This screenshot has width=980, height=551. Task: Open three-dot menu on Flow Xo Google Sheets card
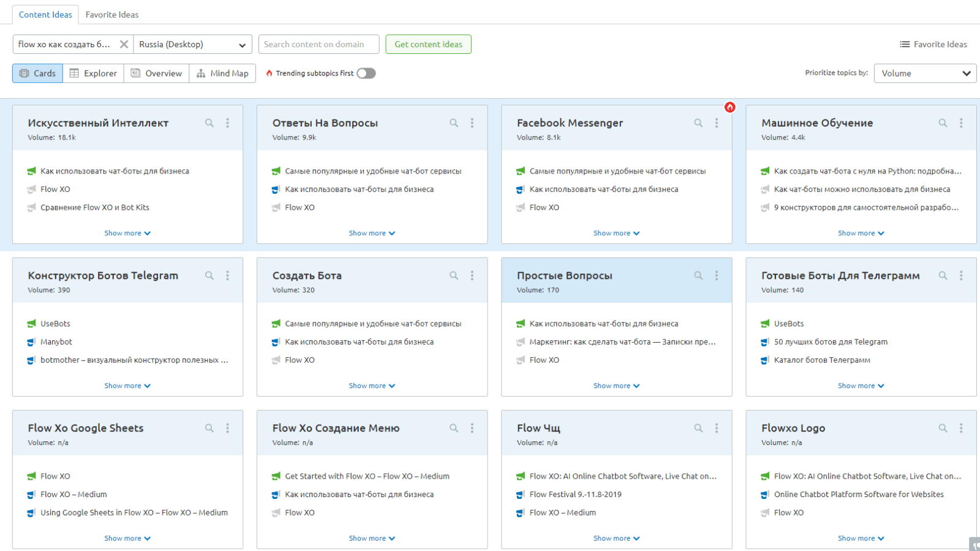pyautogui.click(x=228, y=428)
